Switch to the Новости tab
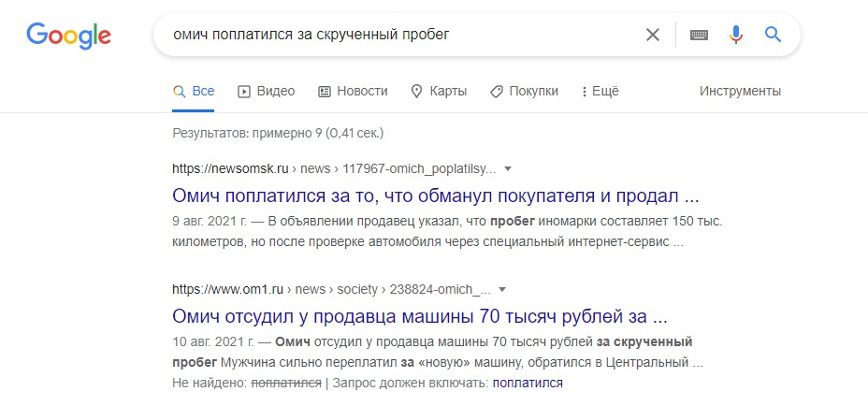Viewport: 868px width, 406px height. point(353,91)
